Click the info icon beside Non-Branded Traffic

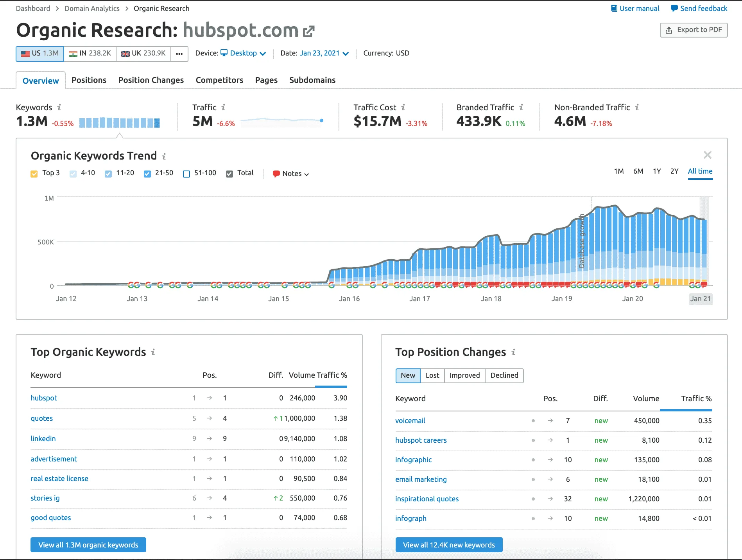[637, 107]
